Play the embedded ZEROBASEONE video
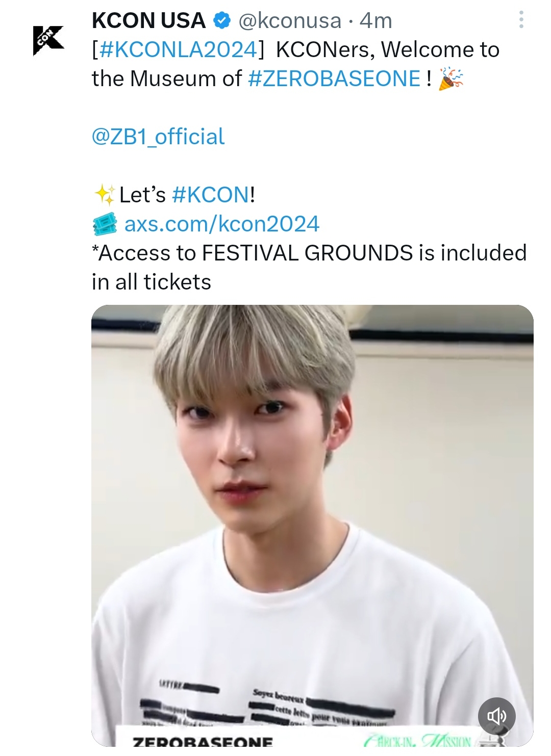551x756 pixels. pyautogui.click(x=312, y=526)
